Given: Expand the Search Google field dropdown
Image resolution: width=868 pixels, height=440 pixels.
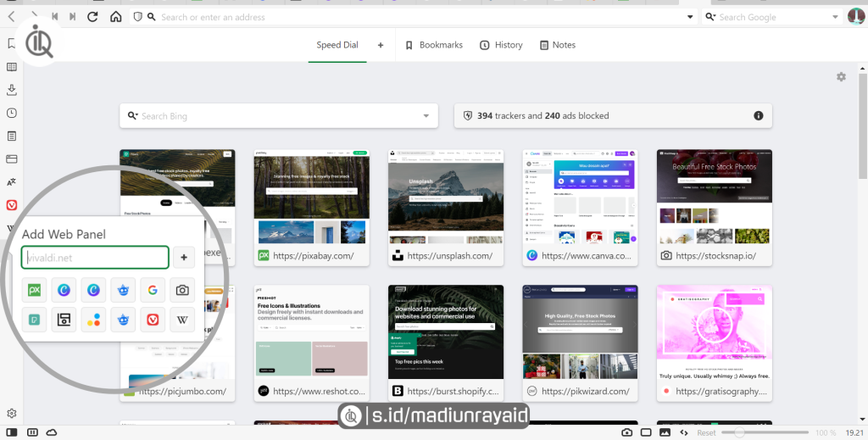Looking at the screenshot, I should pos(834,17).
